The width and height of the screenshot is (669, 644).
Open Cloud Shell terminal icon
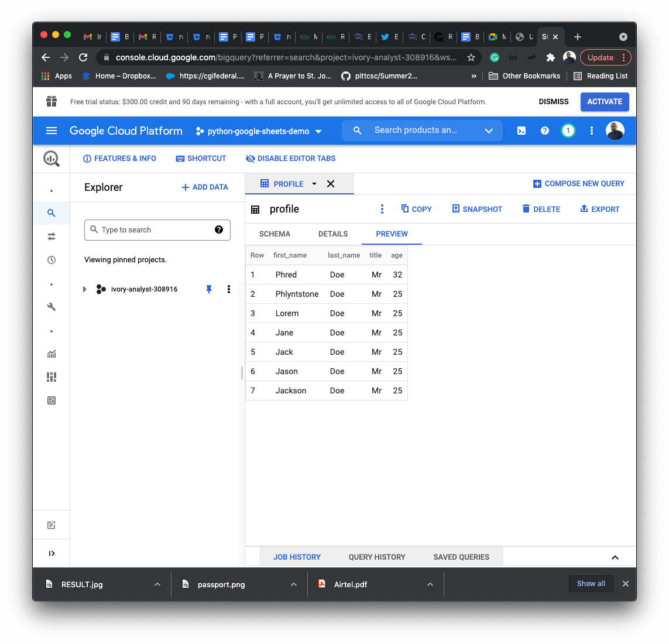pos(521,130)
